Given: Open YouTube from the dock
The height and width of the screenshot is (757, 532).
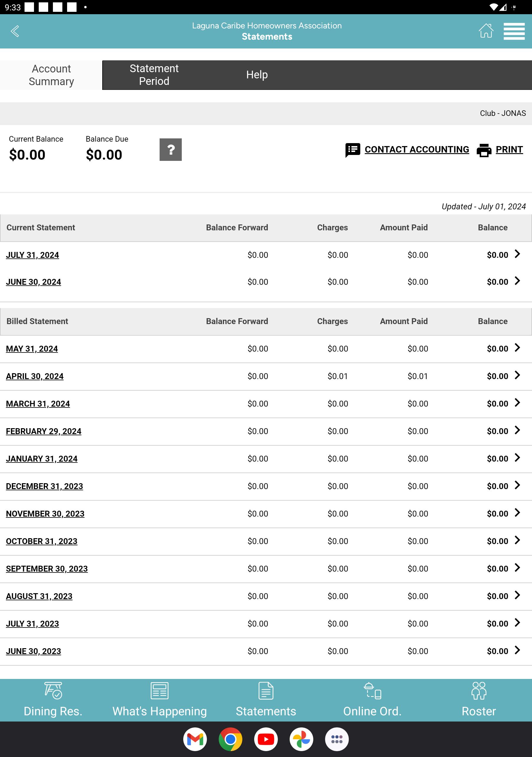Looking at the screenshot, I should (x=266, y=739).
